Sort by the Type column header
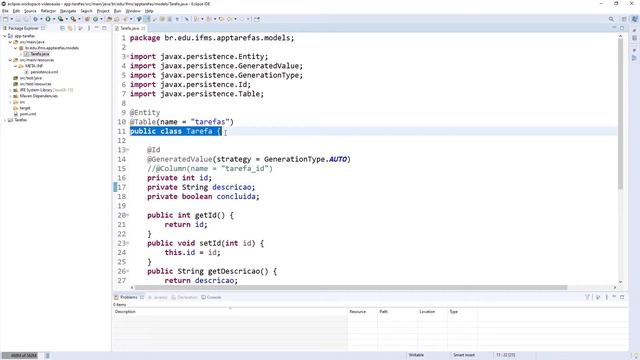Screen dimensions: 640x360 [462, 311]
